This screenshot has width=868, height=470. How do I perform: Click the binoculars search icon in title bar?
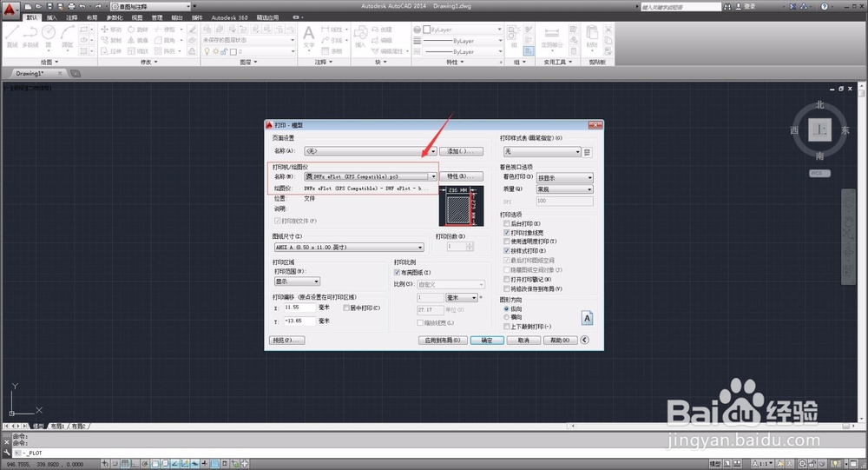tap(727, 7)
